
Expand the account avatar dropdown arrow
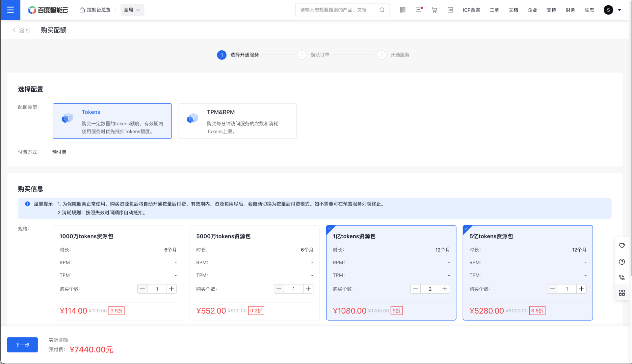pos(619,10)
